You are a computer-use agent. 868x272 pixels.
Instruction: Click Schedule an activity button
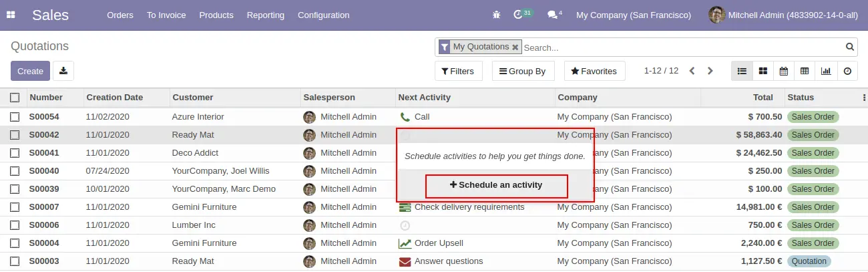click(x=496, y=185)
